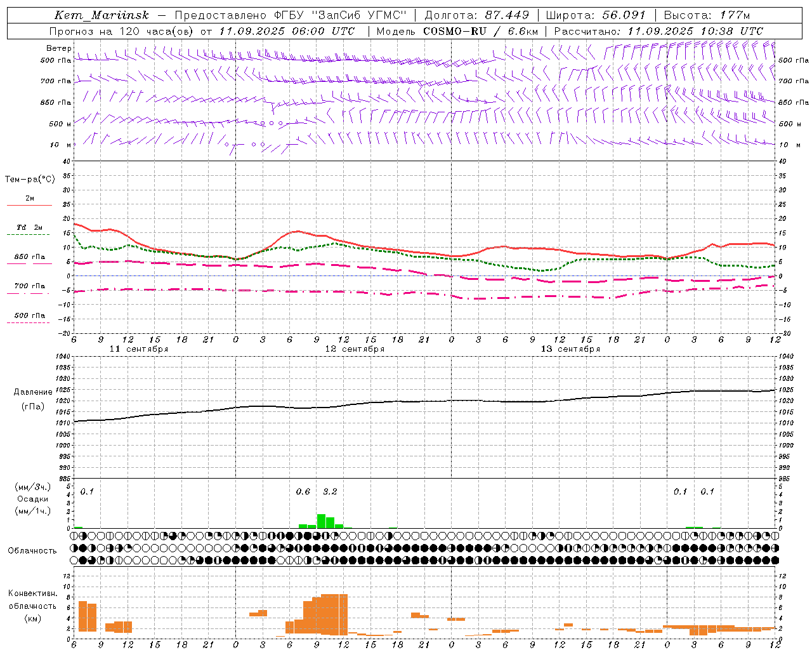Image resolution: width=812 pixels, height=650 pixels.
Task: Click the 'Облачность' cloudiness label
Action: coord(32,551)
